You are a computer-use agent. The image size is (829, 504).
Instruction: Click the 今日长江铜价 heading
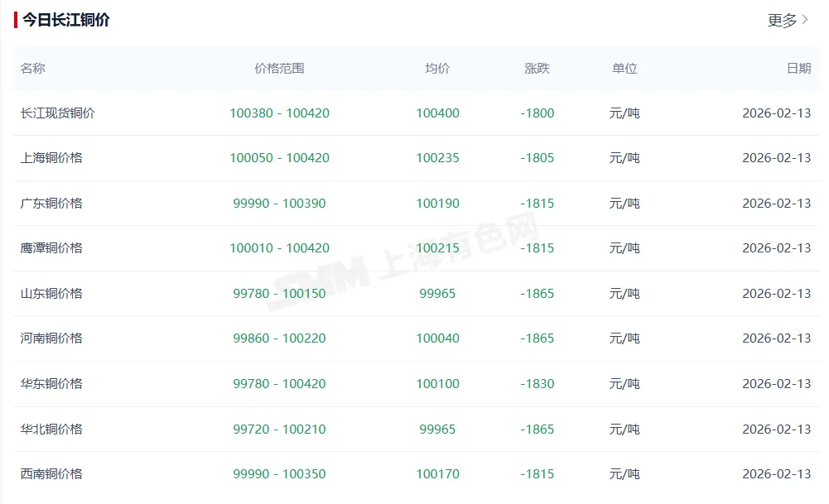coord(66,20)
